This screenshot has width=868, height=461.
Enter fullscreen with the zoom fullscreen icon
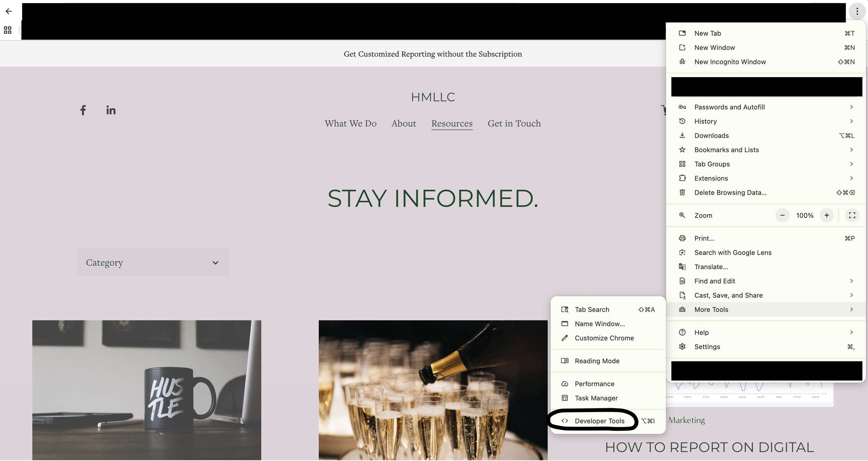coord(852,216)
